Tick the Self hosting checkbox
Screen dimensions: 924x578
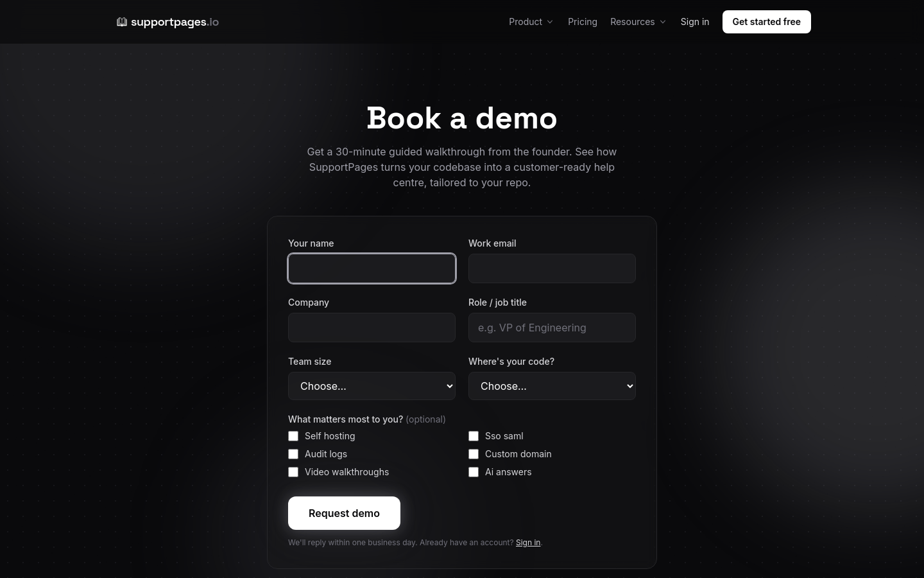tap(293, 436)
